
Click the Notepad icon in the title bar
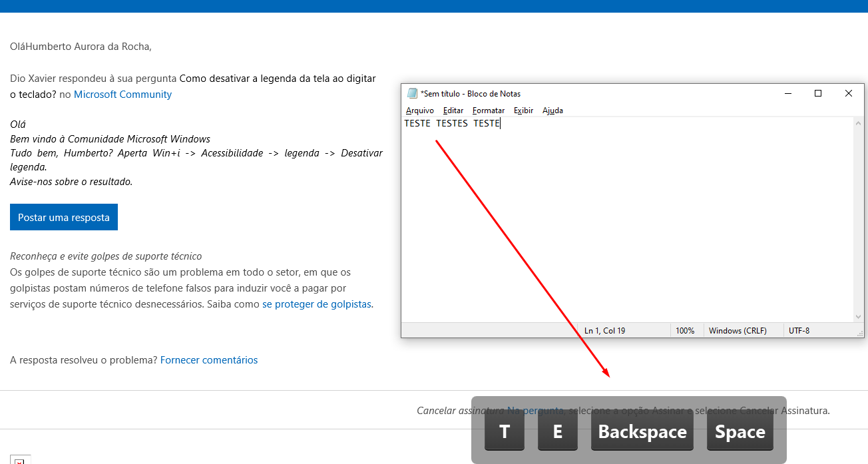tap(412, 94)
